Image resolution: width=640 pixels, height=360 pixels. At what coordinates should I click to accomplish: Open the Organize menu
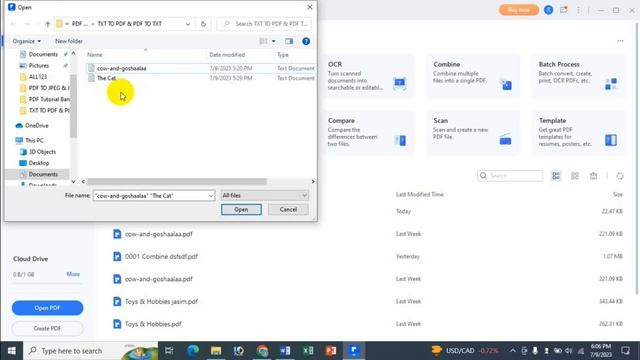(27, 41)
